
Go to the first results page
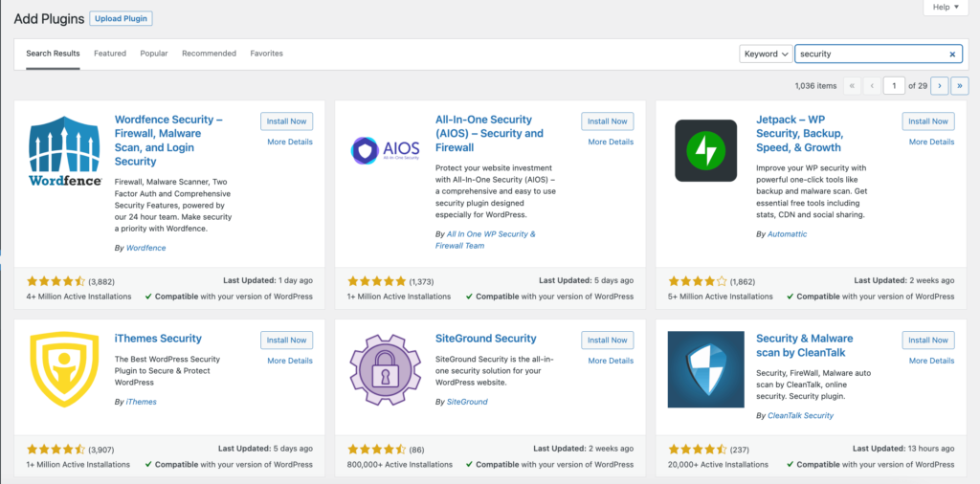coord(853,85)
